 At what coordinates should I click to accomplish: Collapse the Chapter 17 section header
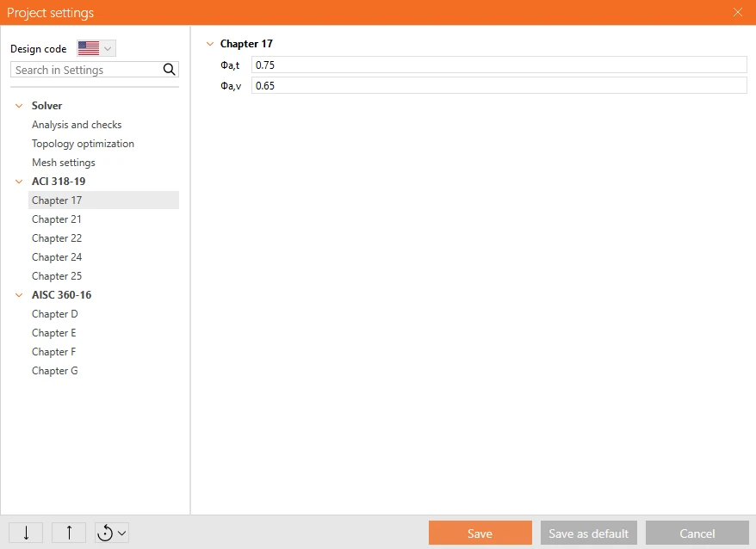(210, 44)
